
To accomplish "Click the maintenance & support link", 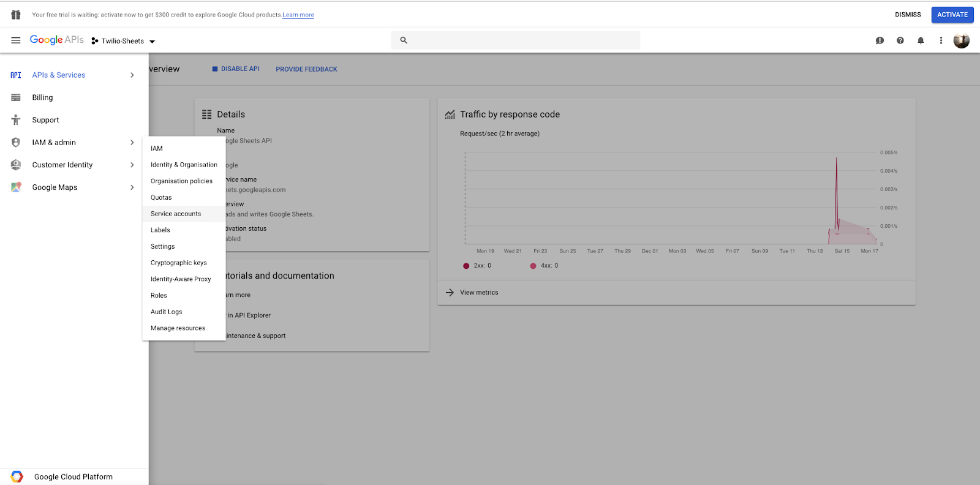I will (x=255, y=336).
